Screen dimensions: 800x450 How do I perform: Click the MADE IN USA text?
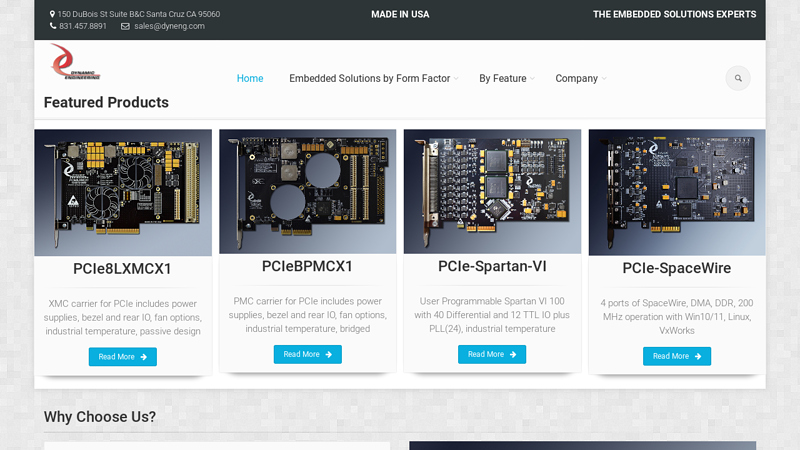pyautogui.click(x=400, y=14)
